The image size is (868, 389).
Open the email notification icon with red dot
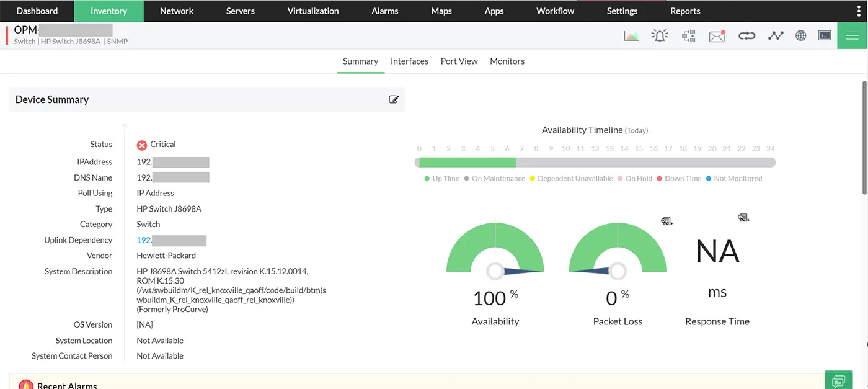[717, 35]
